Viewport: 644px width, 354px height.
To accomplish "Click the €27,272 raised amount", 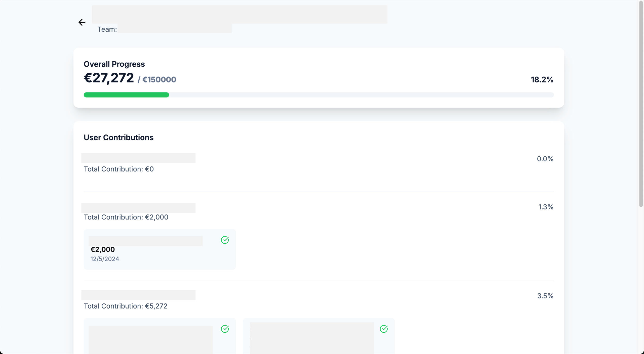I will pos(109,78).
